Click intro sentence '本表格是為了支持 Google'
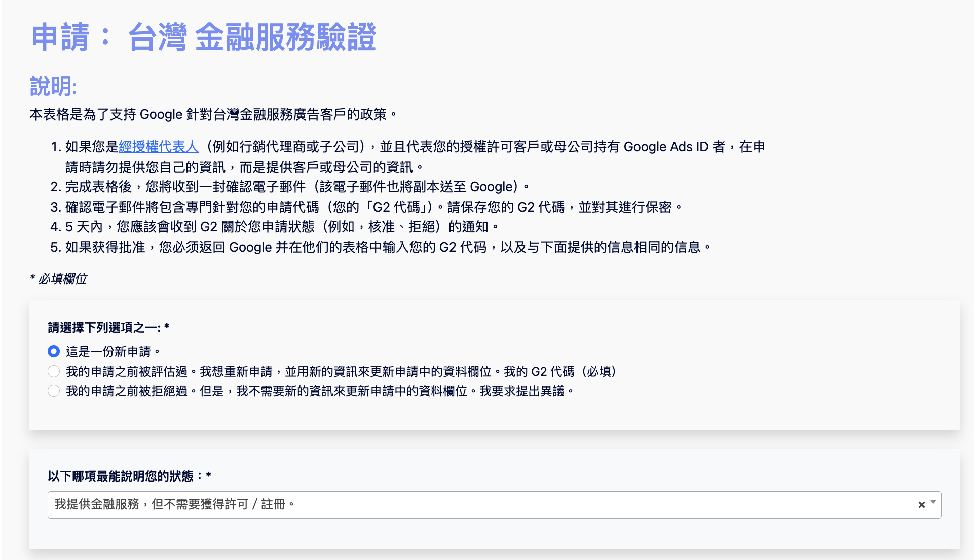Image resolution: width=974 pixels, height=560 pixels. pos(214,114)
